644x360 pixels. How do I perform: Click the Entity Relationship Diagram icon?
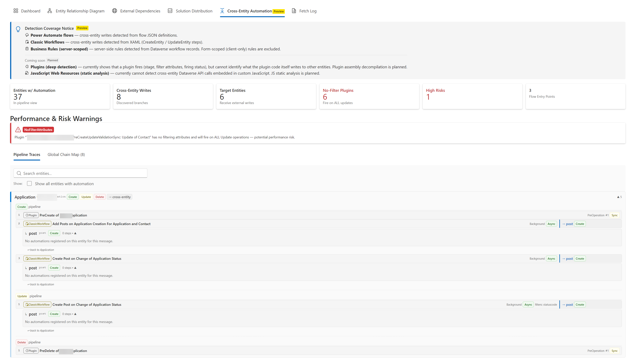click(50, 11)
